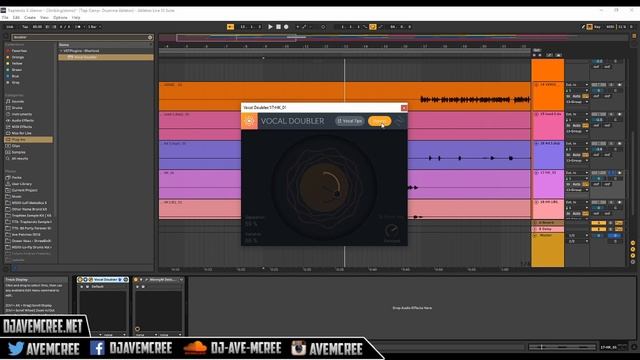
Task: Unfold the pink Lead track below 14 VERSE
Action: pyautogui.click(x=536, y=114)
